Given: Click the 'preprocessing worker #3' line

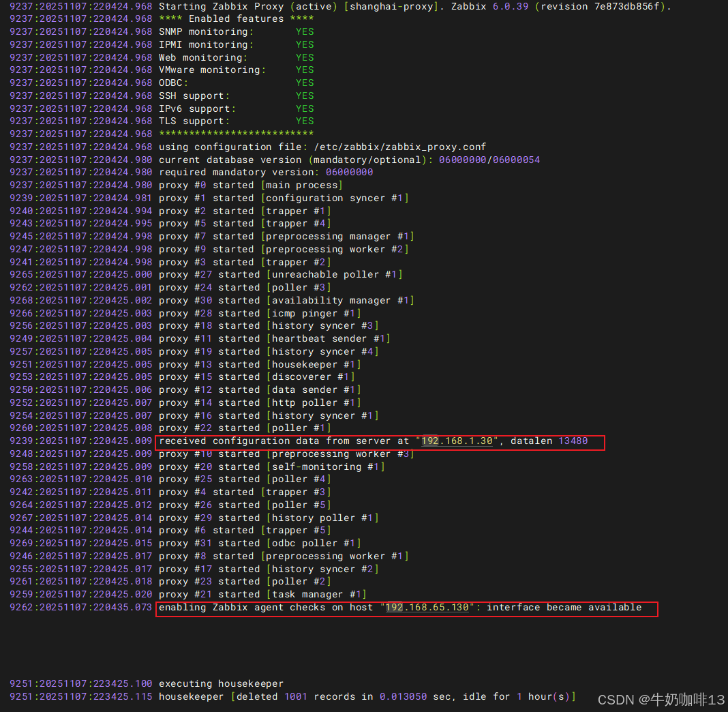Looking at the screenshot, I should [x=212, y=454].
